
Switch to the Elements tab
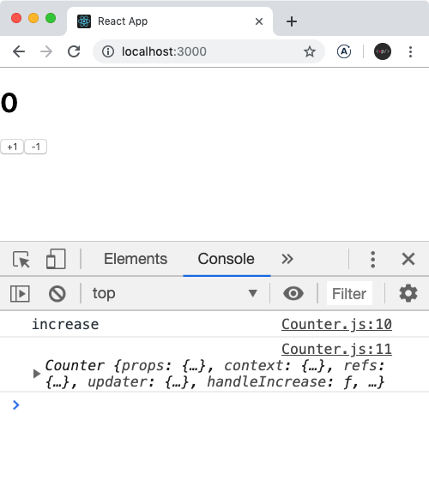pyautogui.click(x=136, y=259)
